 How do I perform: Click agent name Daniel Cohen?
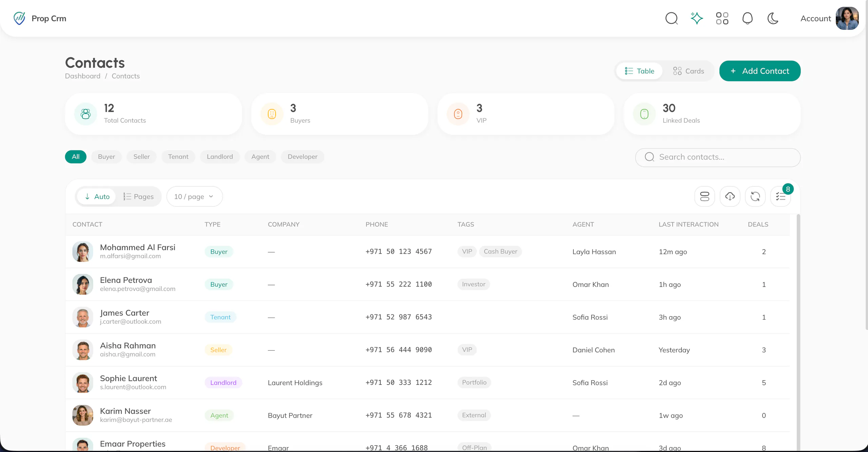tap(593, 350)
